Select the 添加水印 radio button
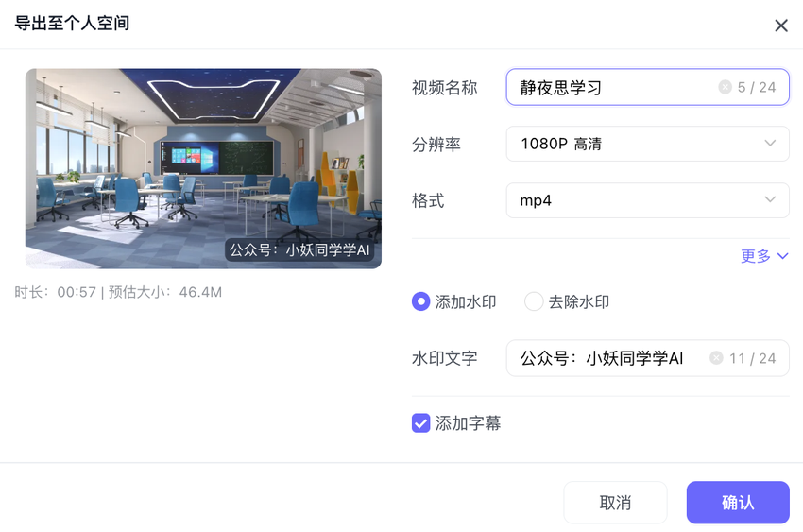 pos(421,301)
